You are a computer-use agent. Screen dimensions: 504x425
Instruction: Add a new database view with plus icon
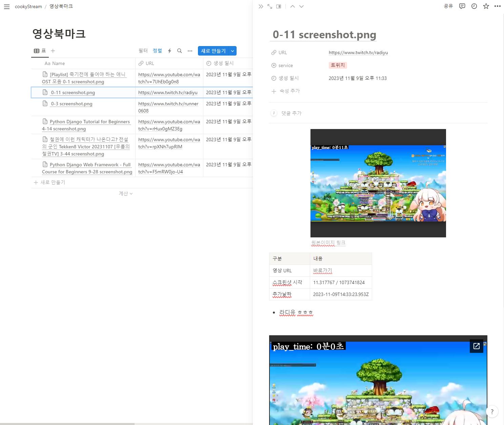(53, 51)
